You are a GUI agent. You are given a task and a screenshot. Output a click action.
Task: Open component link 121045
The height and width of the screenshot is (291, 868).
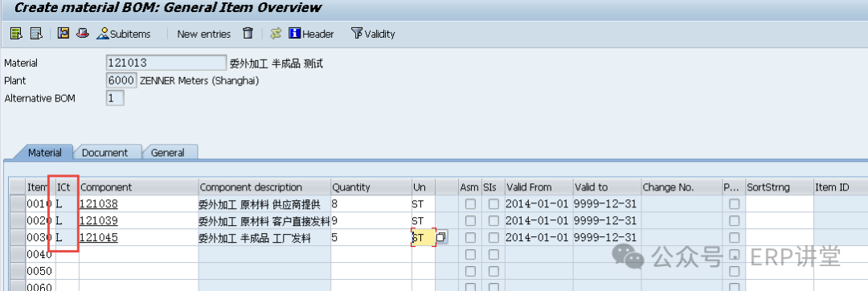99,238
